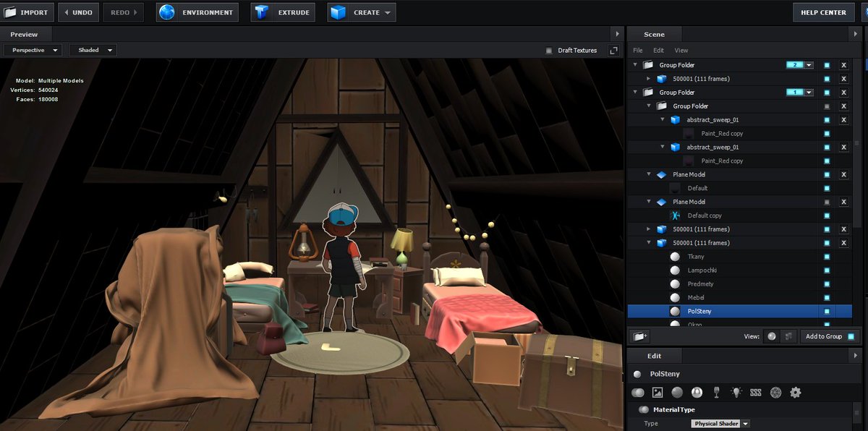Viewport: 868px width, 431px height.
Task: Switch Scene view to model mode
Action: [788, 336]
